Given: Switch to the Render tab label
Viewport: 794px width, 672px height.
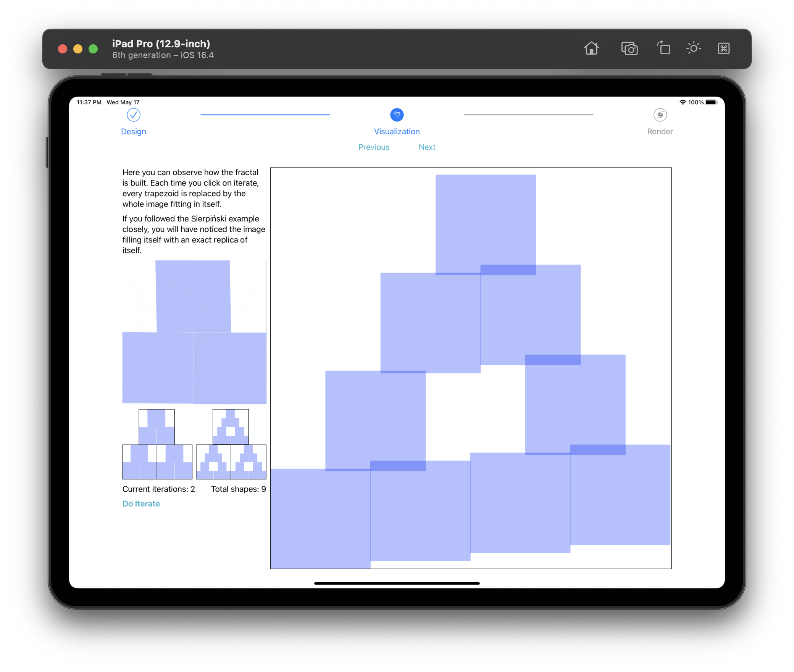Looking at the screenshot, I should pos(660,132).
